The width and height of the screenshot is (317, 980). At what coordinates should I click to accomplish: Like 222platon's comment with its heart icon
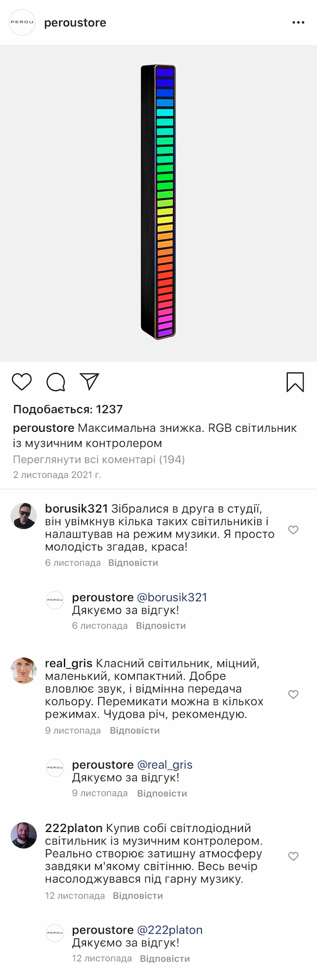coord(293,856)
